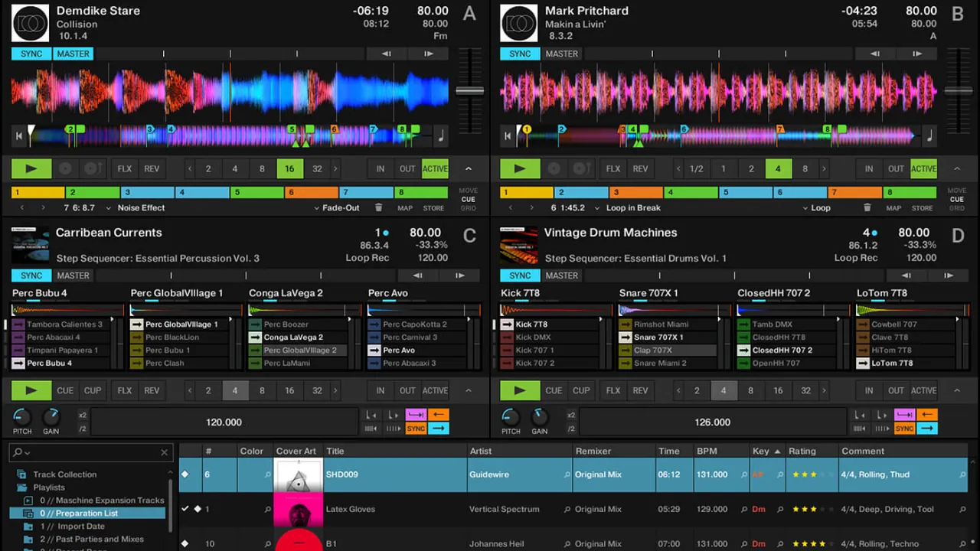The height and width of the screenshot is (551, 980).
Task: Adjust the PITCH knob on Deck C
Action: coord(22,416)
